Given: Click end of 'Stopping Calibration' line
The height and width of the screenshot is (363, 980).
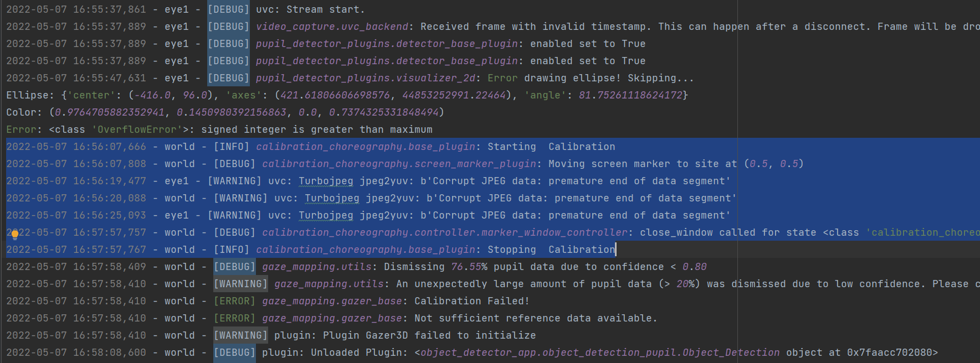Looking at the screenshot, I should [615, 250].
